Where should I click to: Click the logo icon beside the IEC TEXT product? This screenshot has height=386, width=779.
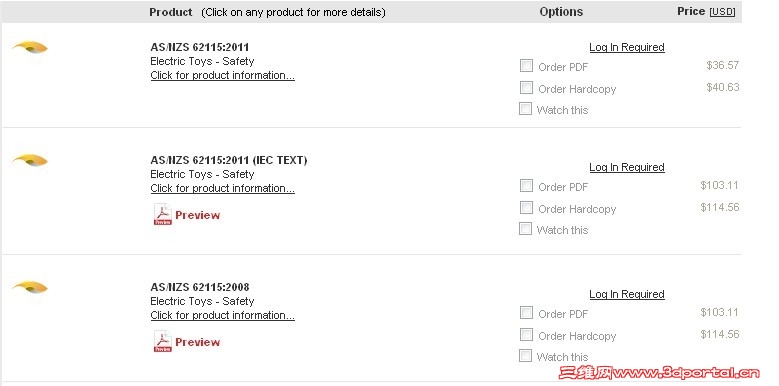click(x=30, y=160)
